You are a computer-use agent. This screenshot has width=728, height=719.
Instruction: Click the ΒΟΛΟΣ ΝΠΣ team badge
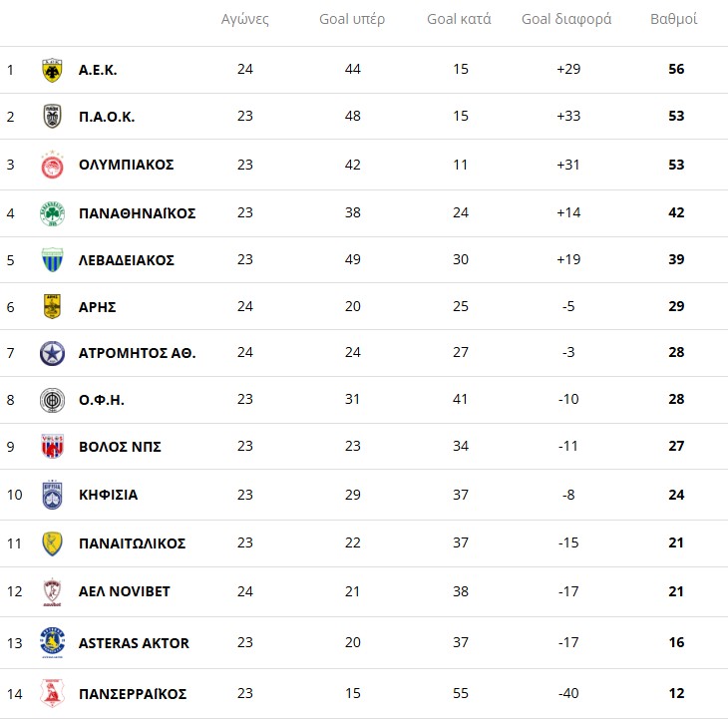pos(52,447)
